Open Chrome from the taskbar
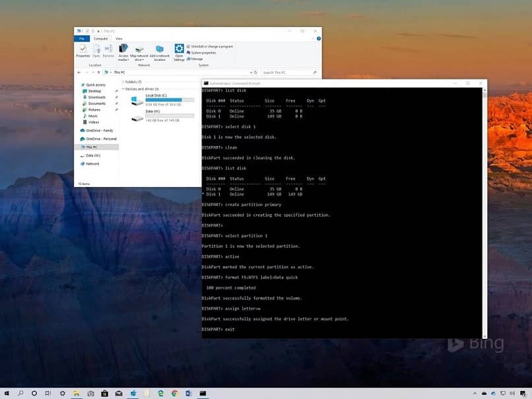Image resolution: width=532 pixels, height=399 pixels. (174, 393)
